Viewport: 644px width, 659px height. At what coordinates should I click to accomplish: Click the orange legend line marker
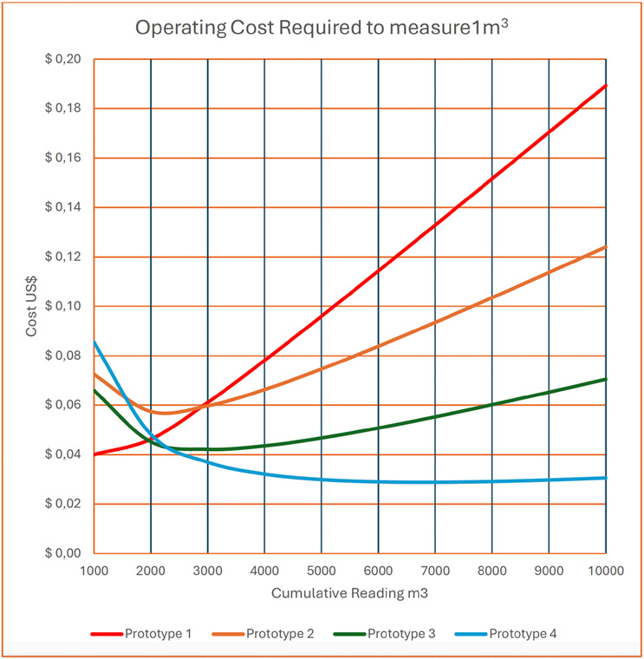click(x=225, y=634)
